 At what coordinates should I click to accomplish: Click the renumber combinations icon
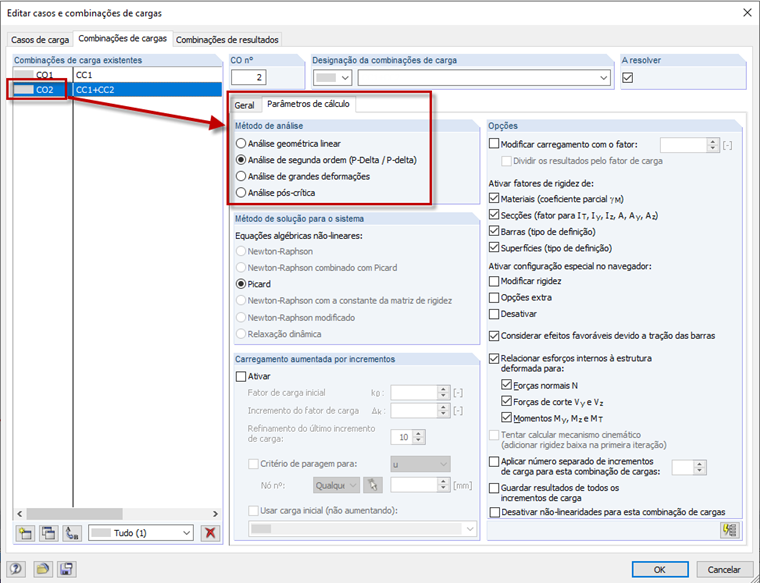pos(72,533)
